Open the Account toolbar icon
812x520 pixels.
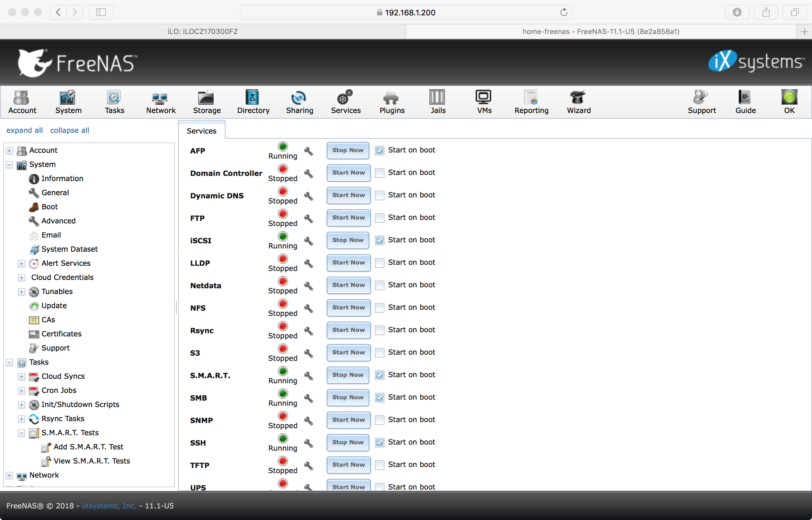click(22, 102)
